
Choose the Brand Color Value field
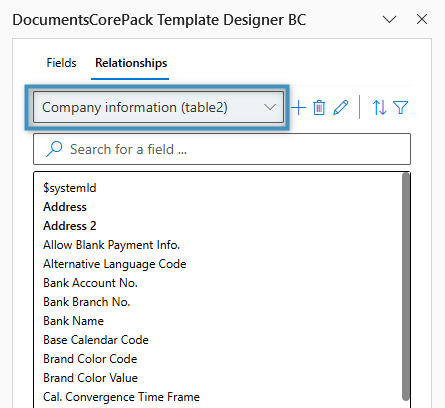(x=90, y=378)
